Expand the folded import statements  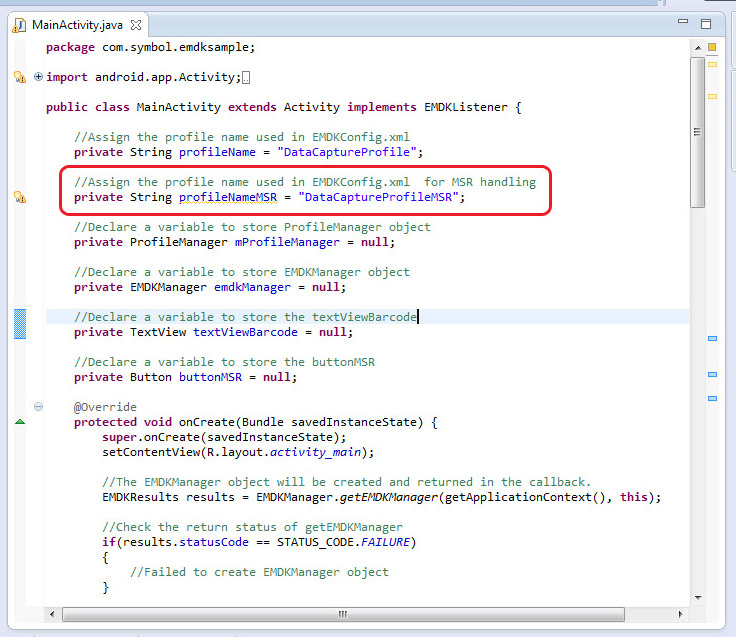click(x=38, y=77)
